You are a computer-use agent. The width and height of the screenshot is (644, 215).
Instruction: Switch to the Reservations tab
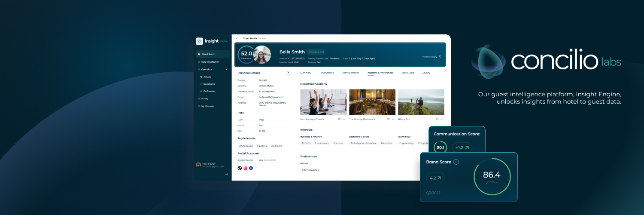[x=327, y=73]
